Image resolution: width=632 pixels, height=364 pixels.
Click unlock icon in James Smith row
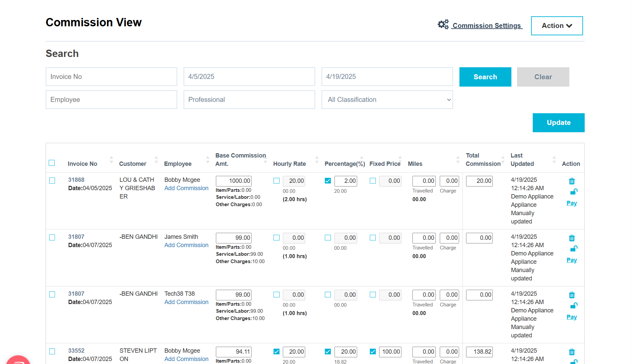click(x=574, y=249)
